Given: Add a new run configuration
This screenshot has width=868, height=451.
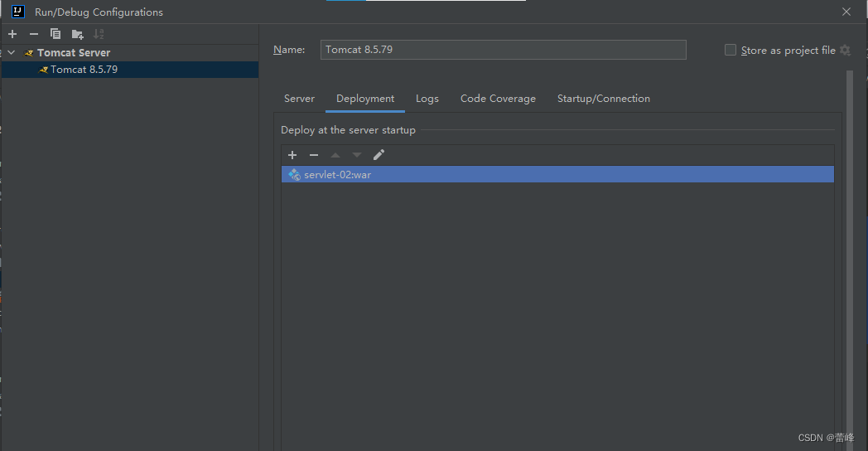Looking at the screenshot, I should 12,34.
